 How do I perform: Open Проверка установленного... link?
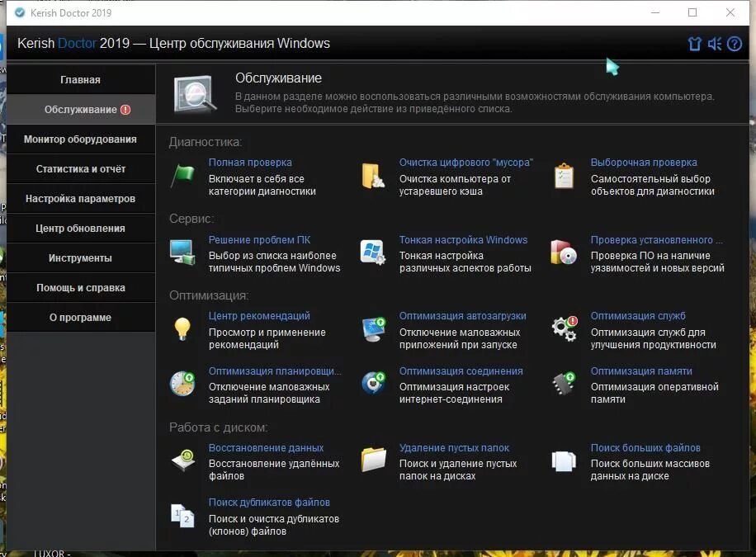click(656, 239)
